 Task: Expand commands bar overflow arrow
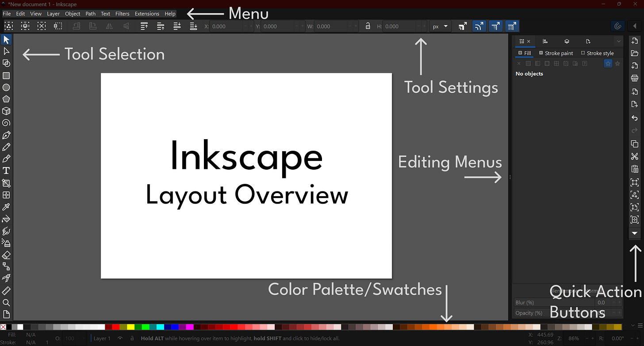coord(635,233)
